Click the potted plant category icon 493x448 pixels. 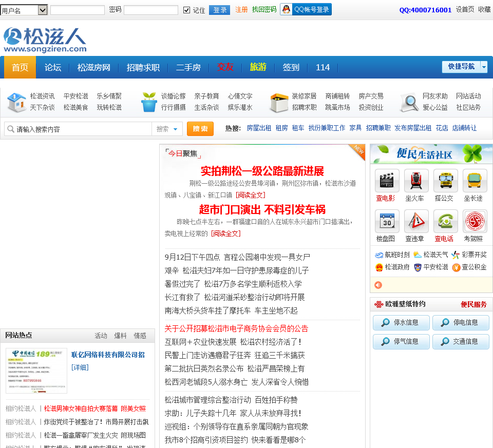tap(149, 102)
